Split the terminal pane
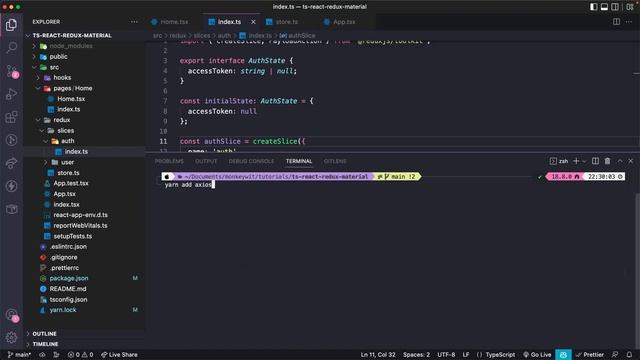 (x=595, y=161)
